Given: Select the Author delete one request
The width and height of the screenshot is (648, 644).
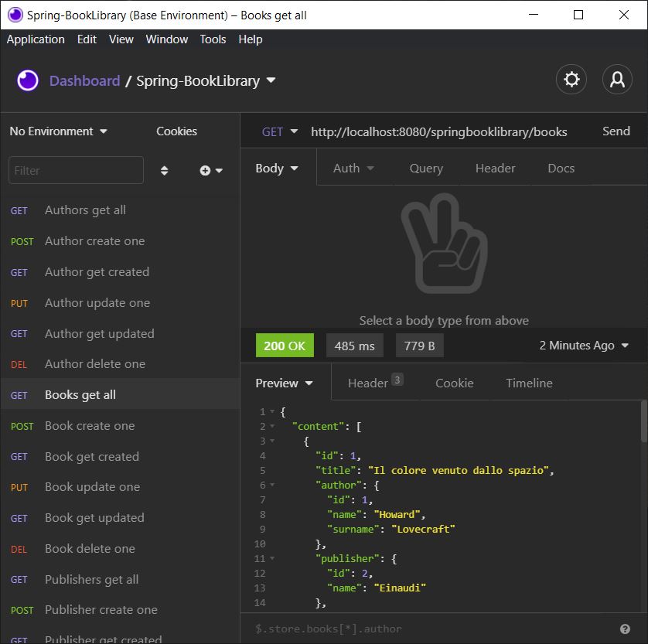Looking at the screenshot, I should [120, 364].
